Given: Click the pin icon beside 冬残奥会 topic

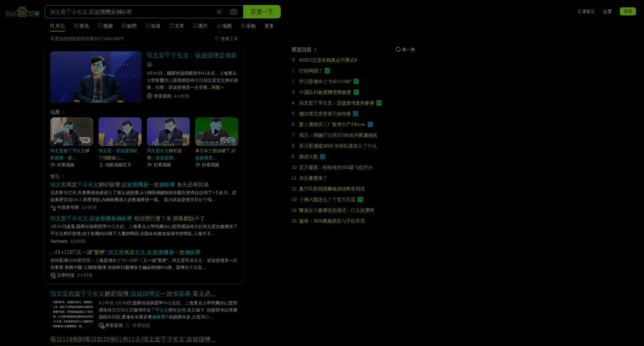Looking at the screenshot, I should pos(293,60).
